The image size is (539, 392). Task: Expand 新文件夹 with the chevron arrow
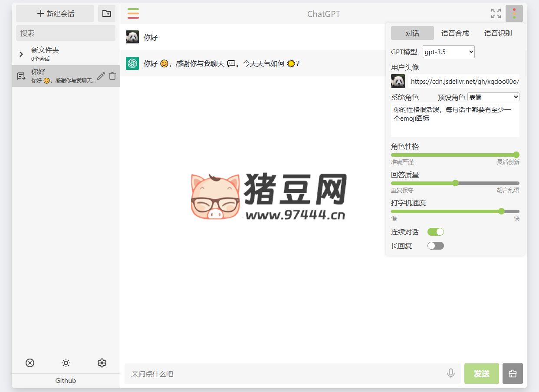pyautogui.click(x=21, y=54)
